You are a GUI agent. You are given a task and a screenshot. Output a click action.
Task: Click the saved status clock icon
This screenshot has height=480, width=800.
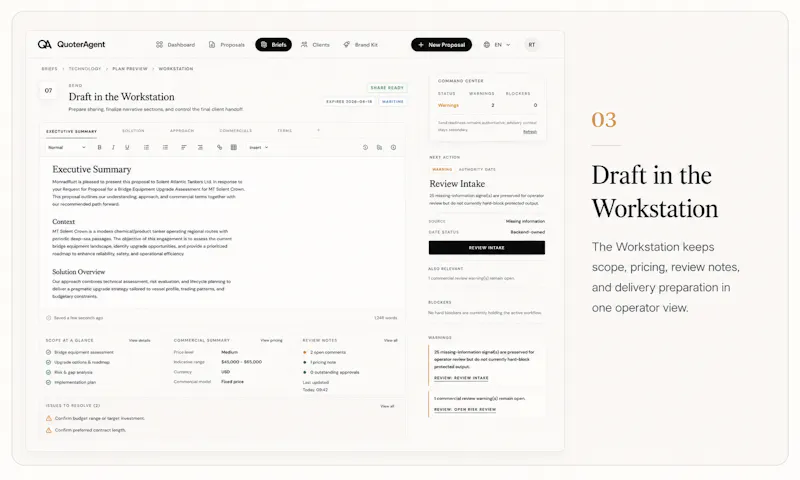coord(48,318)
